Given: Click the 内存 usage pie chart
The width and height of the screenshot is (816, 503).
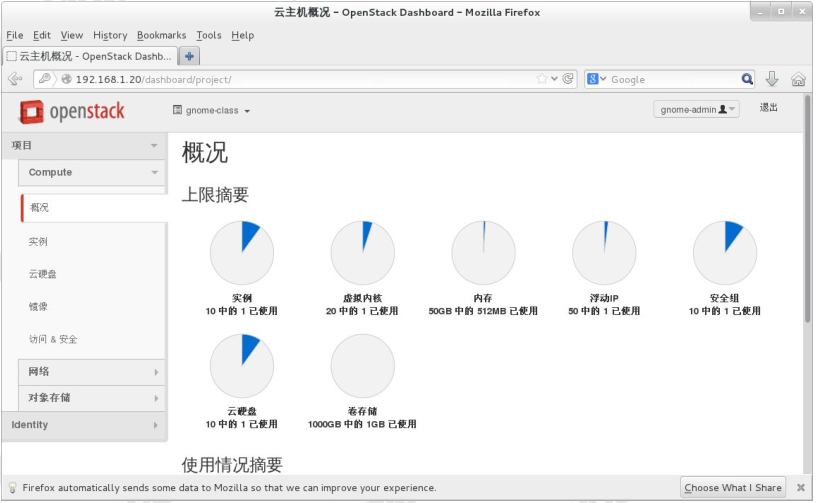Looking at the screenshot, I should tap(483, 253).
